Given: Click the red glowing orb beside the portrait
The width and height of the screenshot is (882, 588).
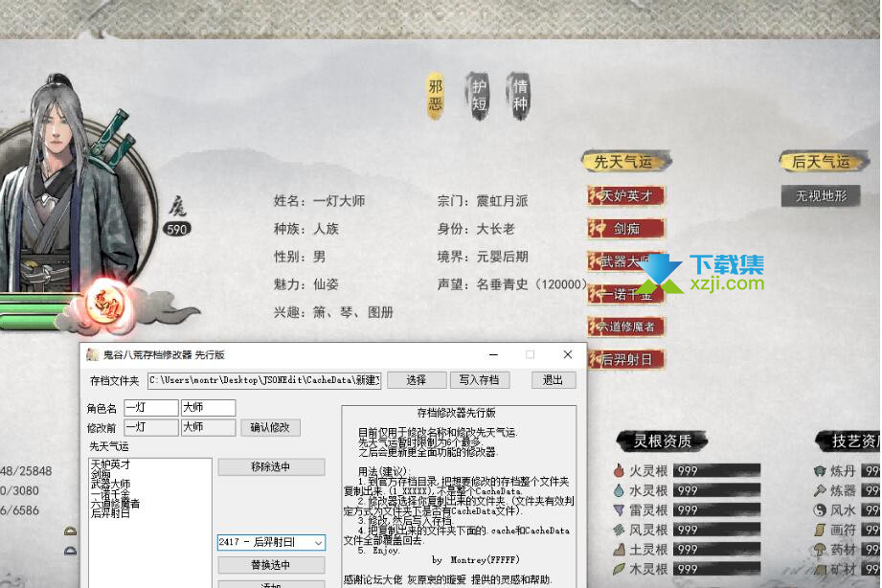Looking at the screenshot, I should click(107, 303).
